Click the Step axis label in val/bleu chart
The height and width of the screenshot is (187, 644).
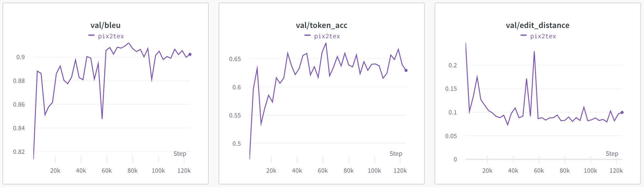point(180,154)
